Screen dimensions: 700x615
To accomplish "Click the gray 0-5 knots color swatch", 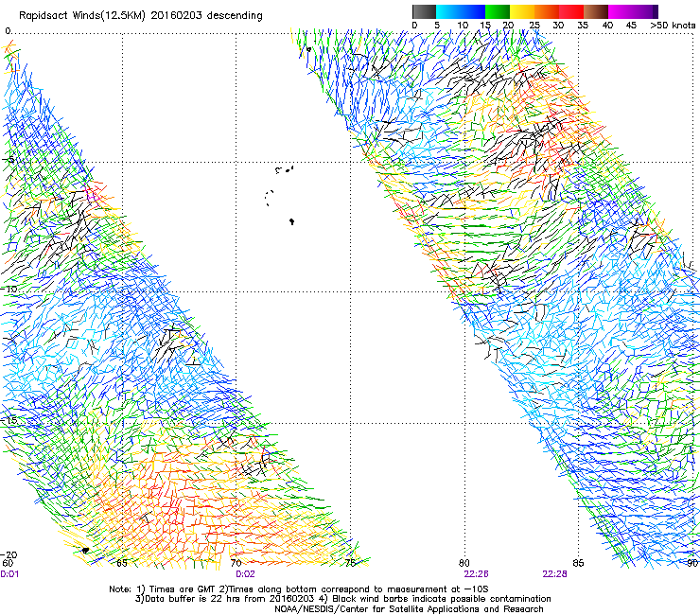I will [x=424, y=11].
